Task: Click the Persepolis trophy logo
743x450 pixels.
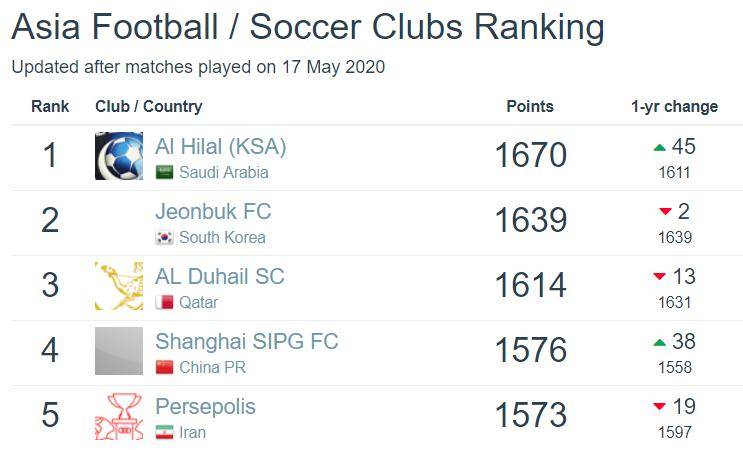Action: [119, 416]
